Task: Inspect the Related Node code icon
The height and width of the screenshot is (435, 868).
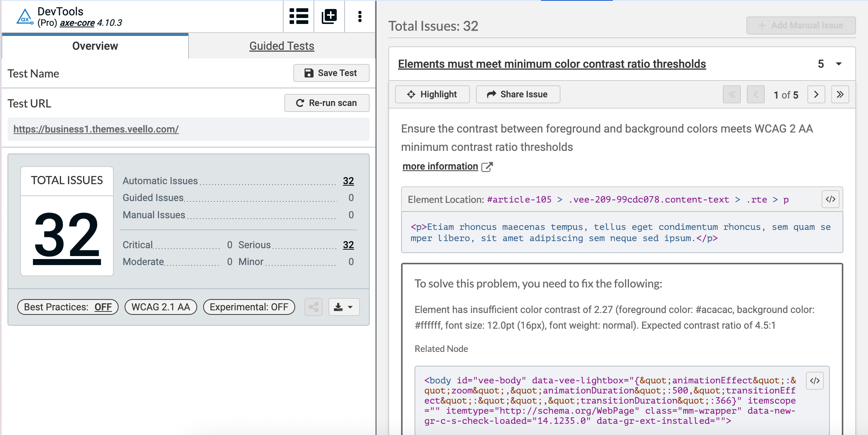Action: pyautogui.click(x=815, y=381)
